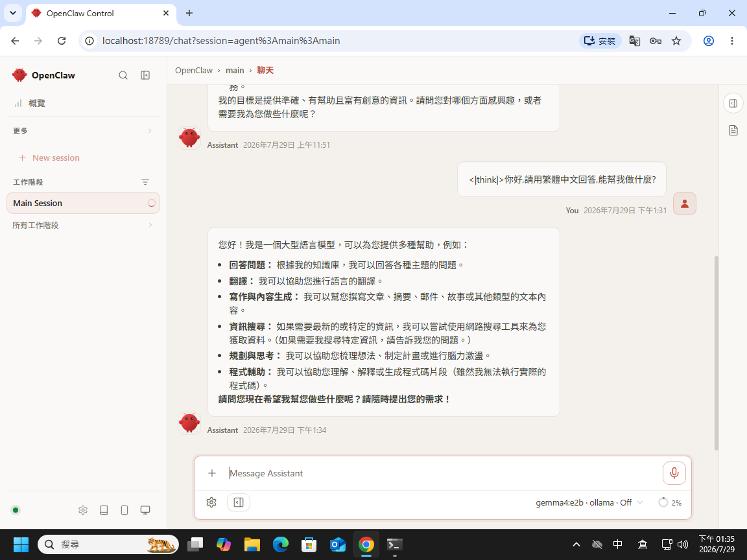Image resolution: width=747 pixels, height=560 pixels.
Task: Bookmark this page with star icon
Action: [x=676, y=41]
